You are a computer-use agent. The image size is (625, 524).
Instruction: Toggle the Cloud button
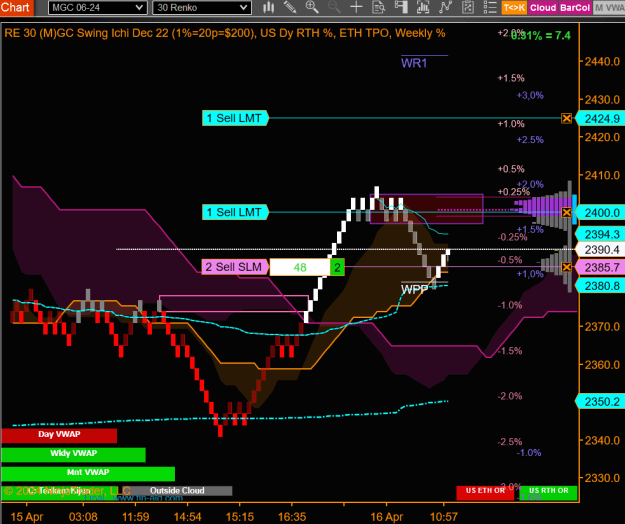point(542,8)
